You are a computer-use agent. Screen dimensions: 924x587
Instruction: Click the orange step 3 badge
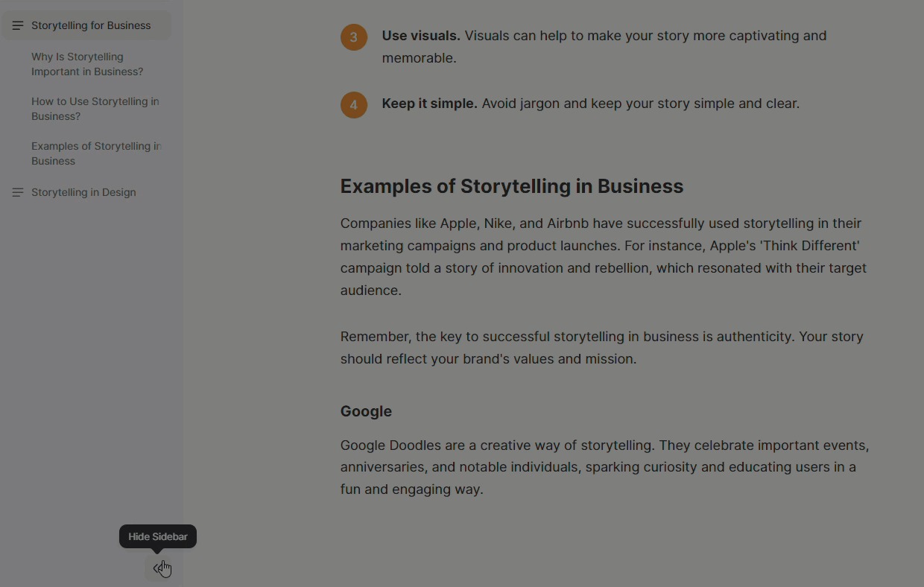[354, 37]
